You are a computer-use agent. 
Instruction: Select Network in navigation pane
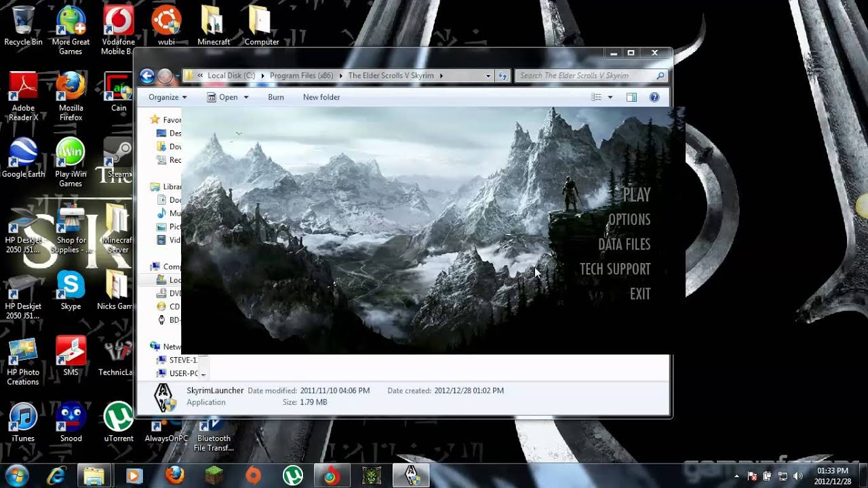[x=165, y=347]
